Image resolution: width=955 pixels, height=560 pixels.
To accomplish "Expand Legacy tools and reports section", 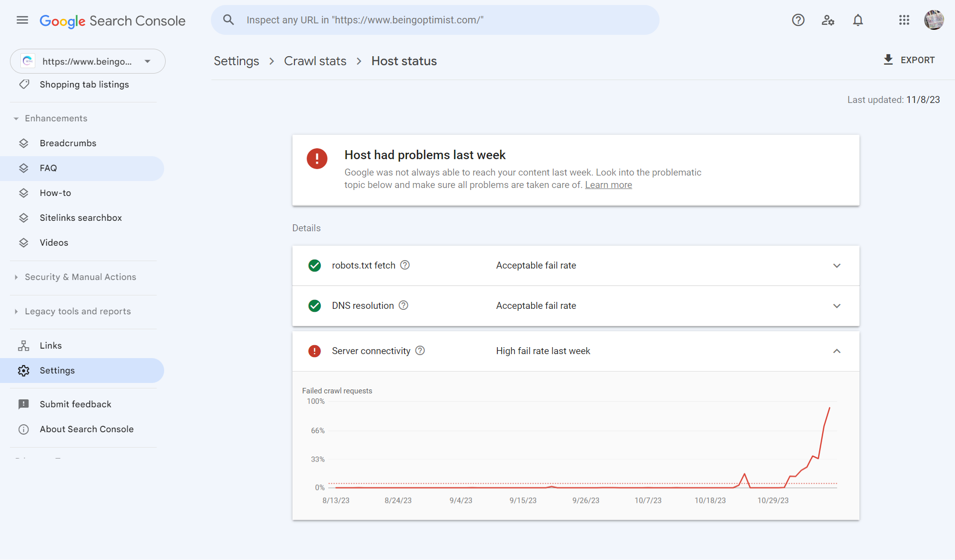I will (x=72, y=311).
